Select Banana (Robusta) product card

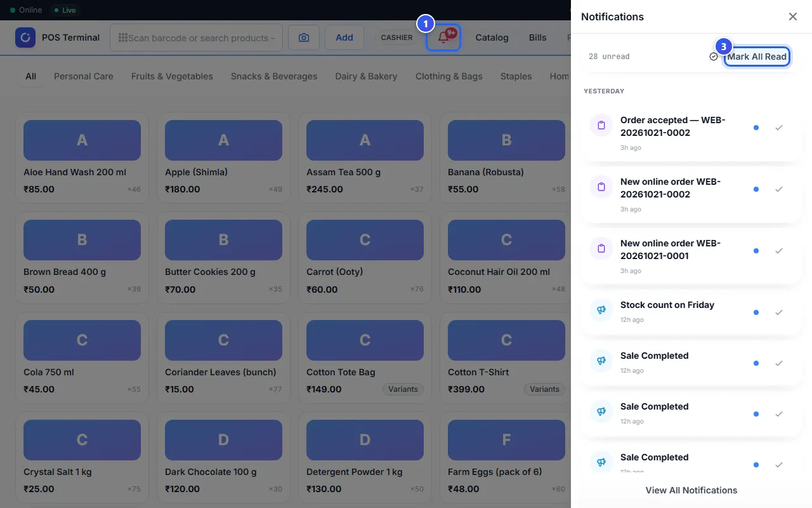tap(507, 158)
